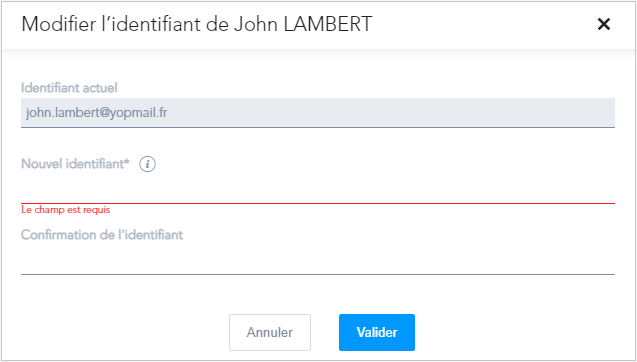This screenshot has height=362, width=637.
Task: Close the Modifier l'identifiant dialog
Action: pyautogui.click(x=604, y=24)
